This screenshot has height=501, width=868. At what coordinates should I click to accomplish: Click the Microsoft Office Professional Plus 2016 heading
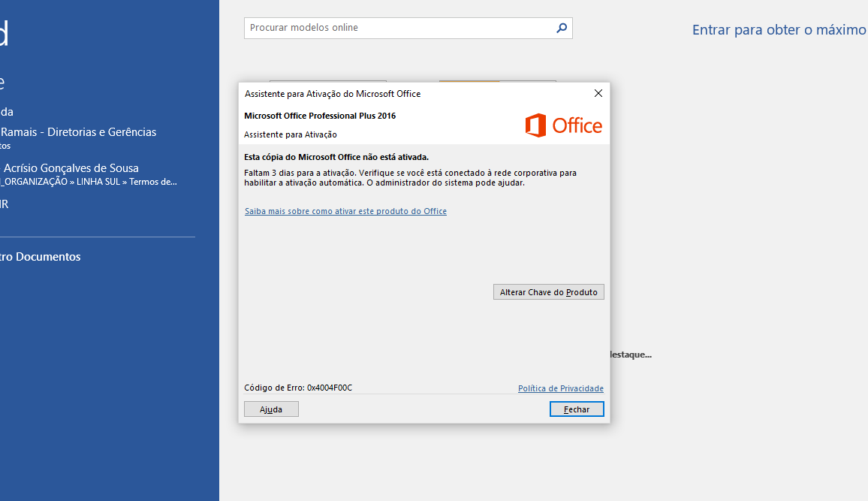(x=320, y=116)
